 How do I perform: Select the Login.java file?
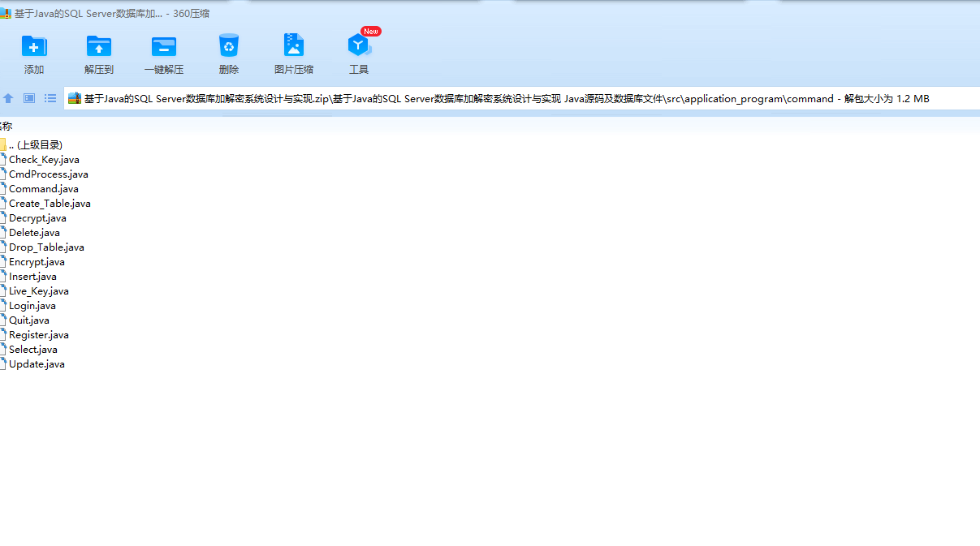click(32, 306)
